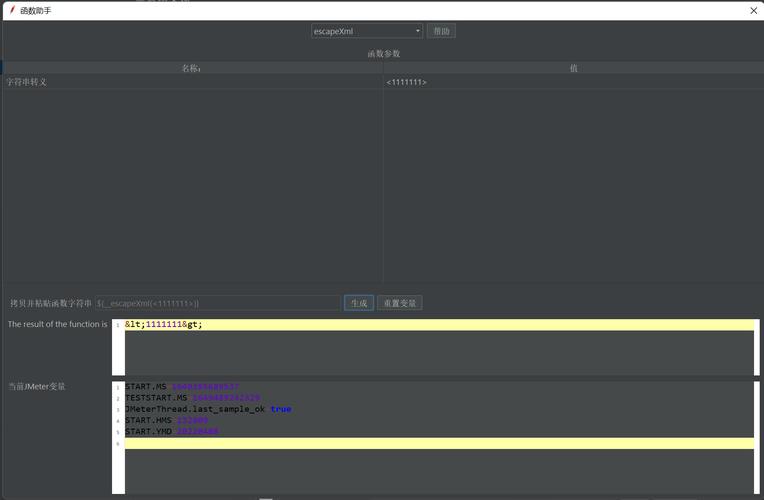764x500 pixels.
Task: Click the 拷贝并粘贴函数字符串 label
Action: tap(51, 303)
